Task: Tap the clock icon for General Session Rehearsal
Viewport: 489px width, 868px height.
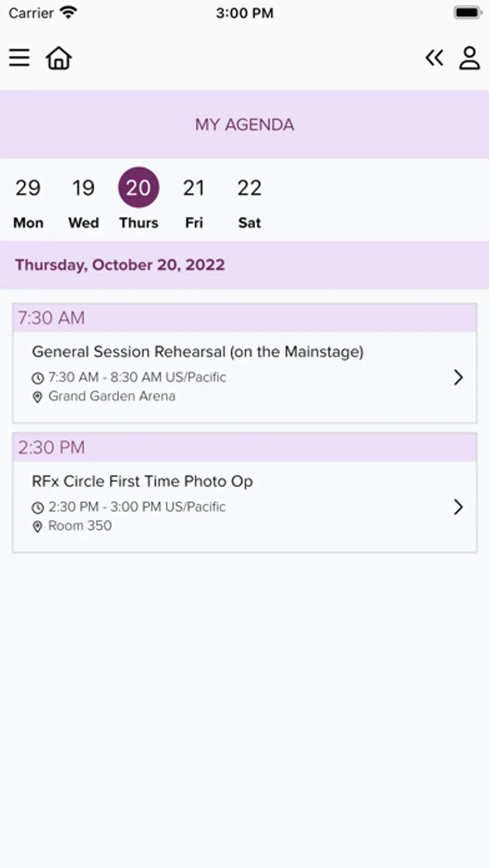Action: (37, 378)
